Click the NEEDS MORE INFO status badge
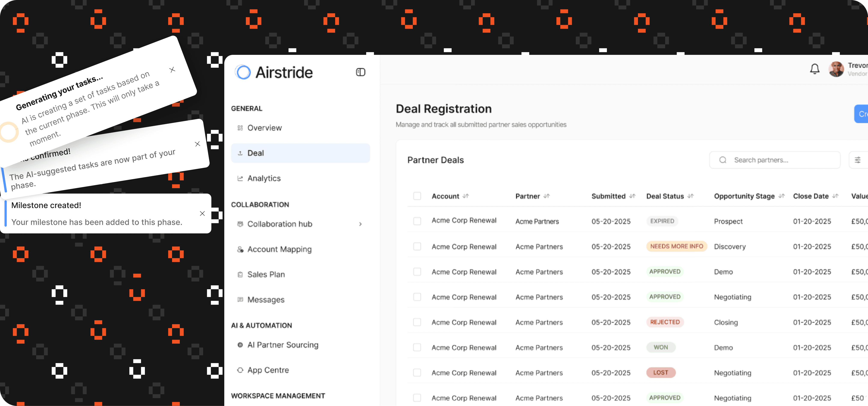 click(676, 246)
